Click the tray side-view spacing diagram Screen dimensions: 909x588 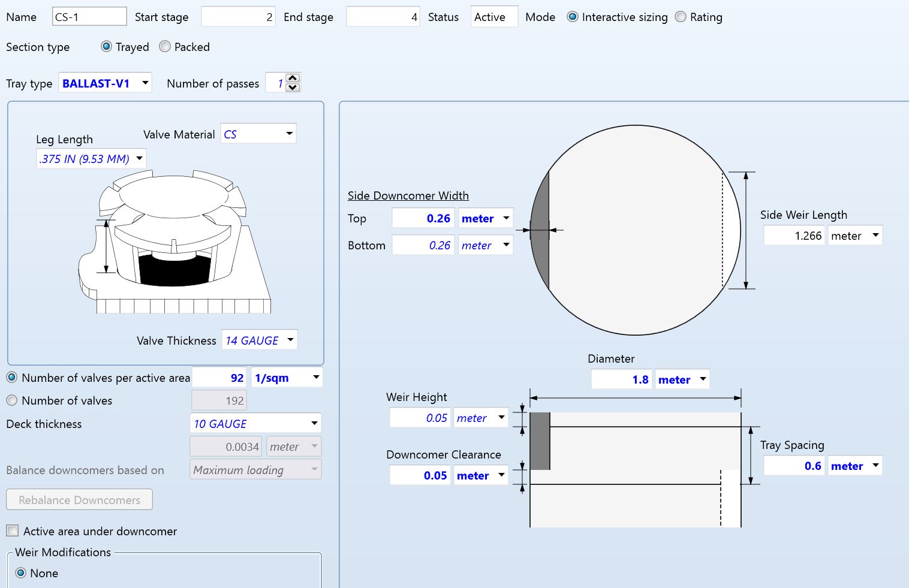click(x=636, y=468)
